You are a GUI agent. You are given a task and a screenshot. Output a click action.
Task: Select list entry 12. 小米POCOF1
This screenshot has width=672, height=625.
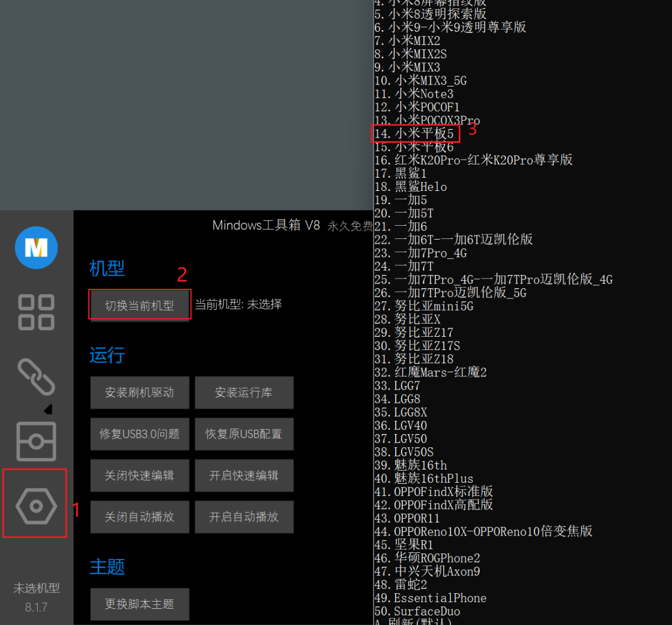click(x=417, y=107)
